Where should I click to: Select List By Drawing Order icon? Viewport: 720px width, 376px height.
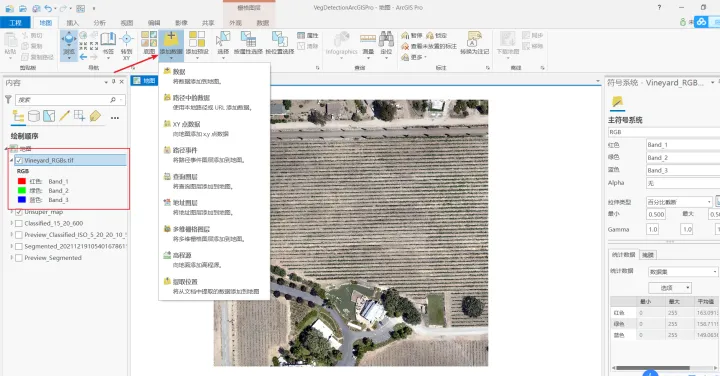(x=18, y=116)
